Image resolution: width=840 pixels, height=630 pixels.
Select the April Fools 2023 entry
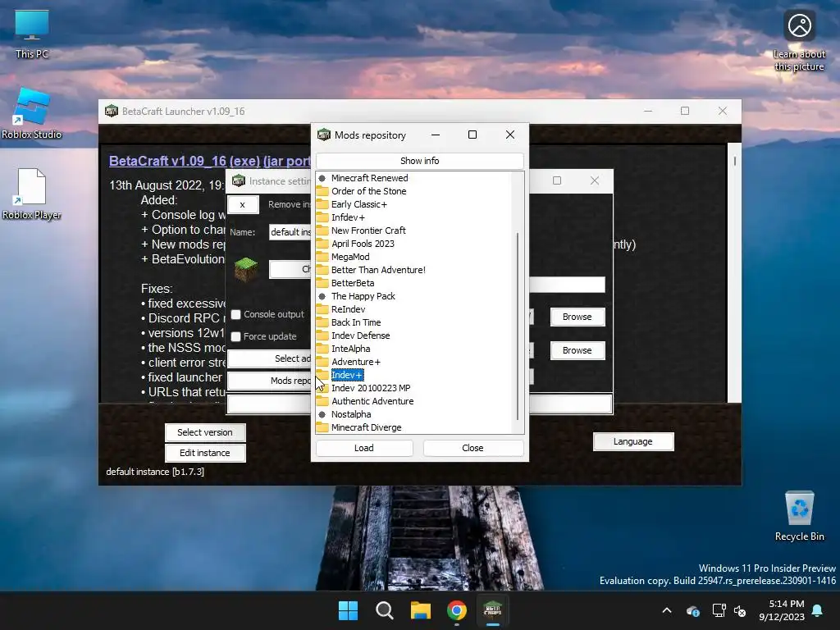point(363,244)
